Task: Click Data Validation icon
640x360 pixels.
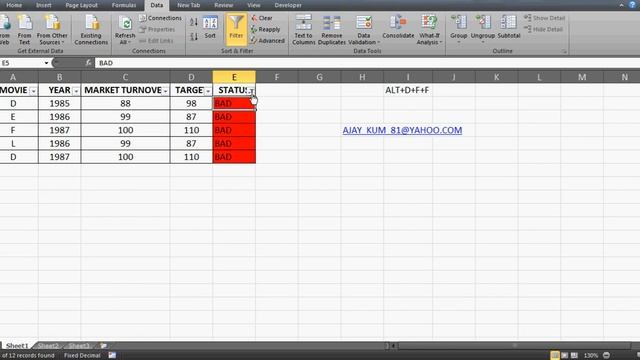Action: (364, 29)
